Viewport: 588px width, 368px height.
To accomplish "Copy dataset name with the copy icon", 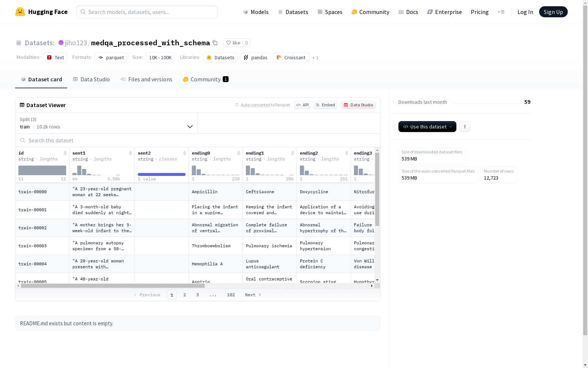I will (x=215, y=43).
